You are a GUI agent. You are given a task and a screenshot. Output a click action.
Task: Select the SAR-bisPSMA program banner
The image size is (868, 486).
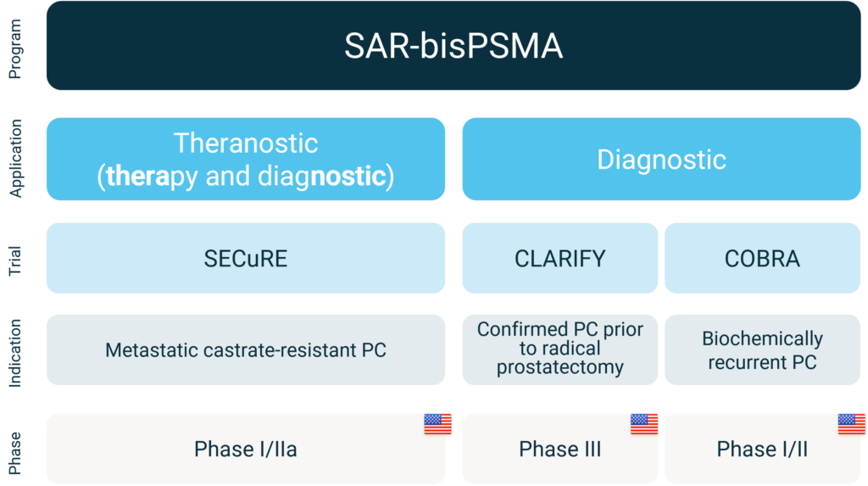point(453,46)
